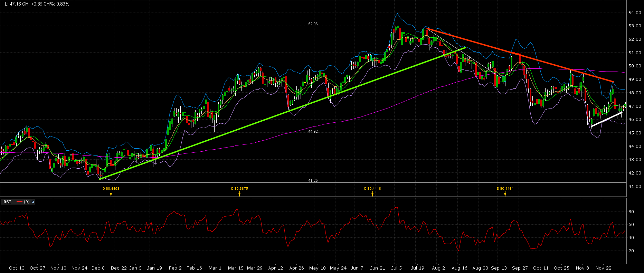
Task: Click the 54.00 price axis label
Action: (x=635, y=13)
